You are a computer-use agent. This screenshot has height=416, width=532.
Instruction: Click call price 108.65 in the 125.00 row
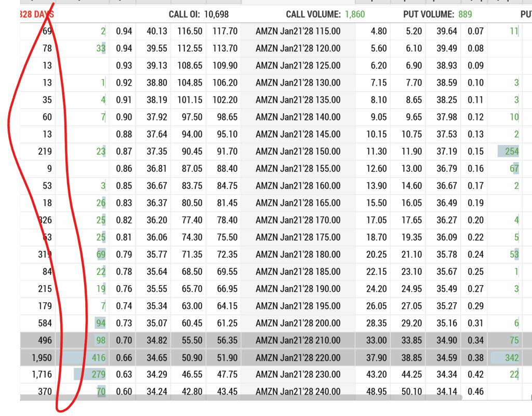tap(190, 65)
